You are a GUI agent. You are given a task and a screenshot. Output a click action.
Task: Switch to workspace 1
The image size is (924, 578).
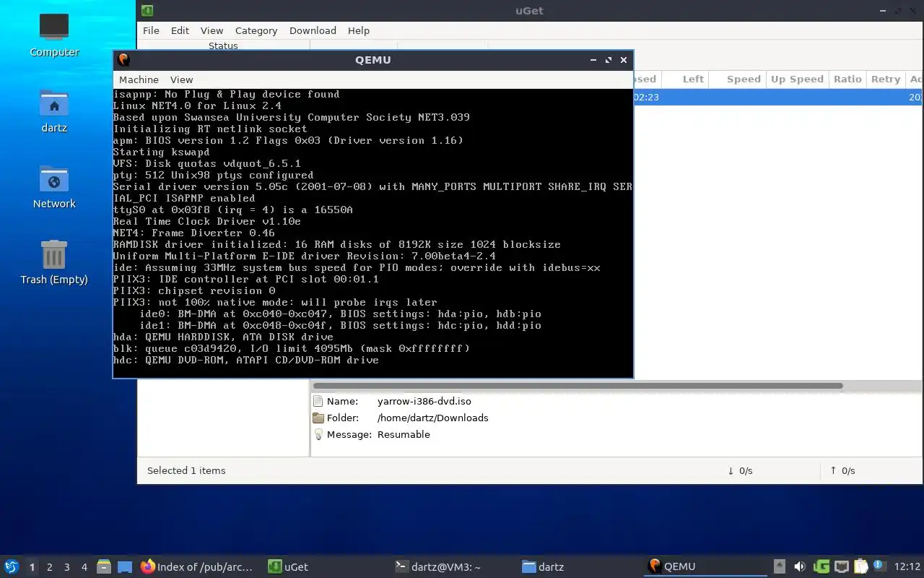[32, 567]
